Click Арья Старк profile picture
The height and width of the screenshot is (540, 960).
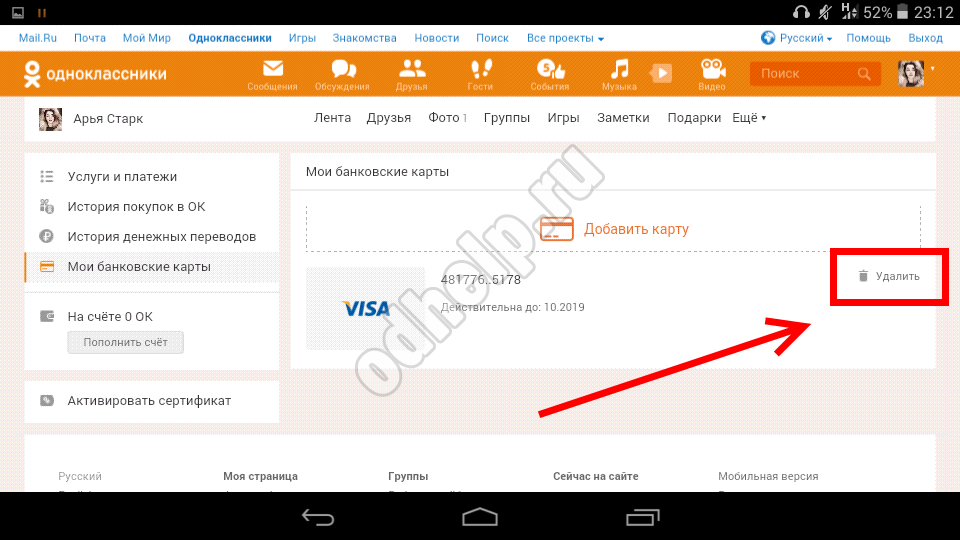click(50, 119)
